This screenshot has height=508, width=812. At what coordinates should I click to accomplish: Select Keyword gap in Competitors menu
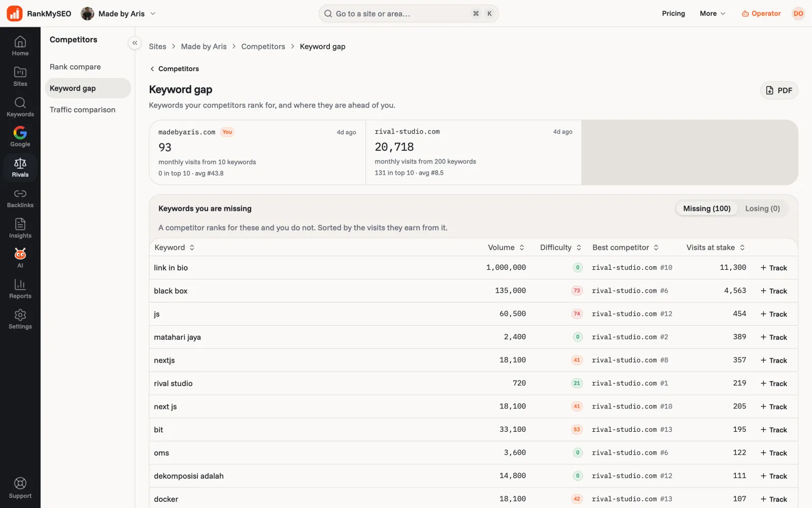[x=88, y=88]
